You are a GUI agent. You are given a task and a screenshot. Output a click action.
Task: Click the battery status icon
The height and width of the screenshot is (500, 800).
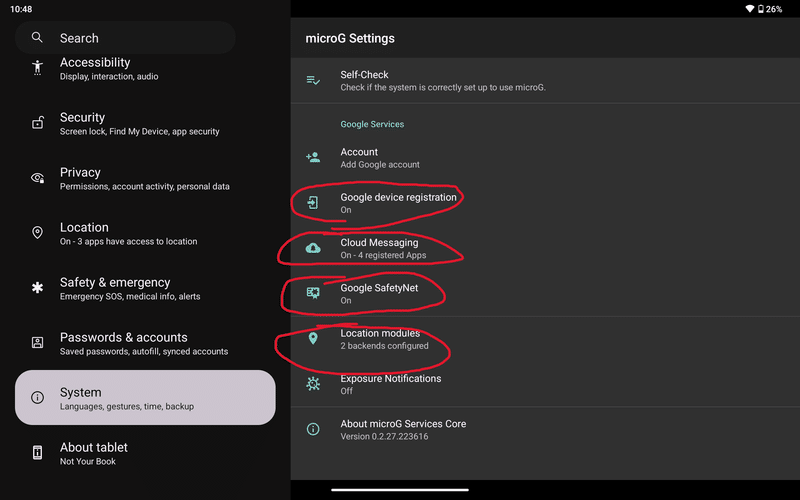pyautogui.click(x=761, y=9)
